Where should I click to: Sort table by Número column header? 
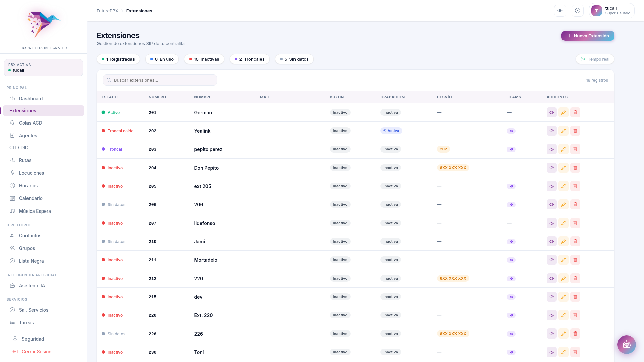(157, 97)
